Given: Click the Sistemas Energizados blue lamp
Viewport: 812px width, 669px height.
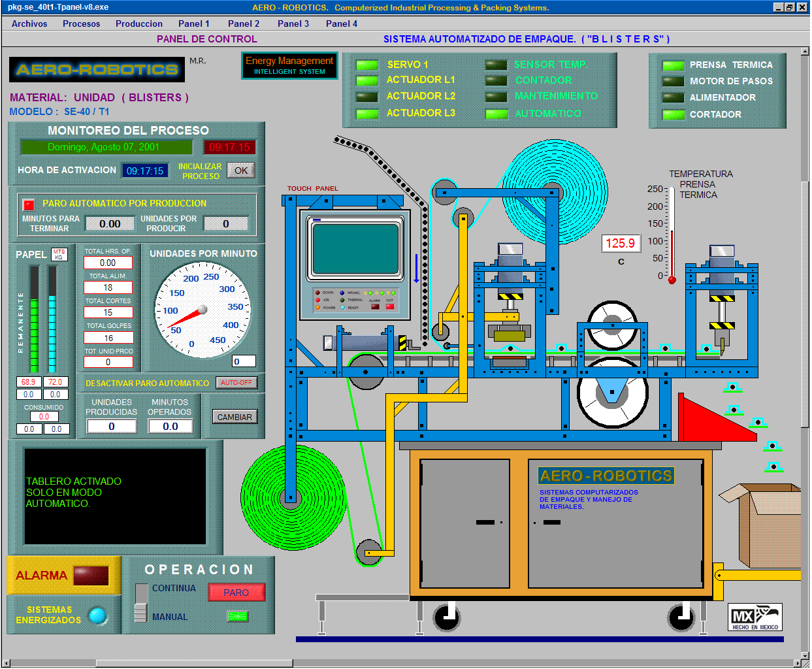Looking at the screenshot, I should (x=97, y=615).
